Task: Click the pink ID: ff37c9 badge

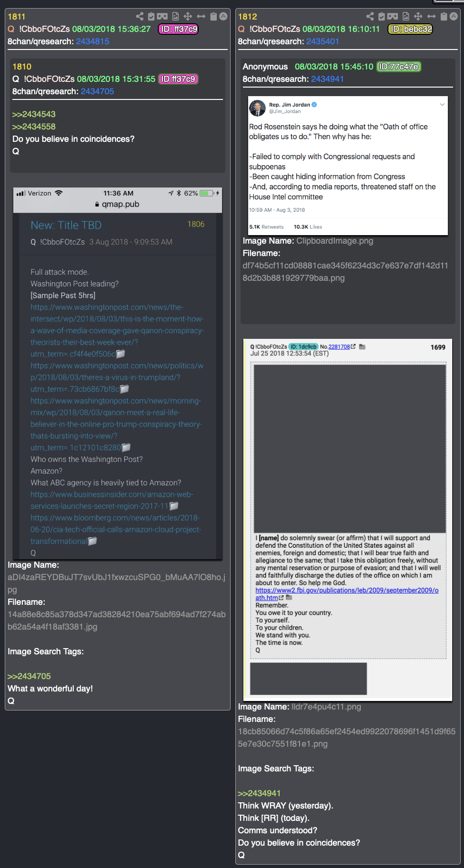Action: click(178, 29)
